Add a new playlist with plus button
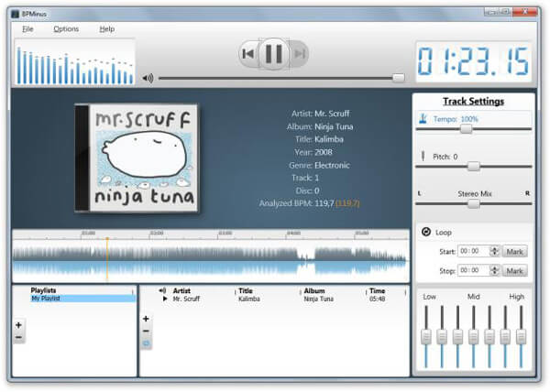 [x=18, y=325]
